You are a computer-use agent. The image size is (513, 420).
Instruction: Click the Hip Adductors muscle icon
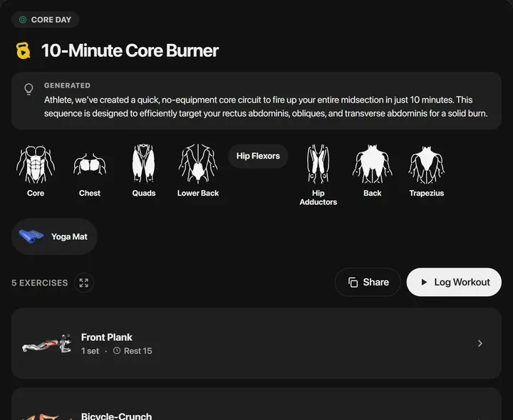pos(318,164)
